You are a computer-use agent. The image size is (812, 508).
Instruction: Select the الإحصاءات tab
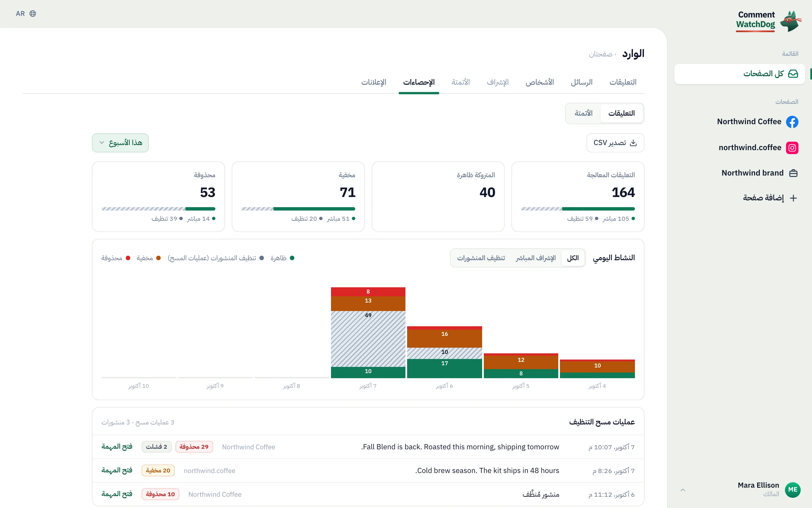point(419,82)
